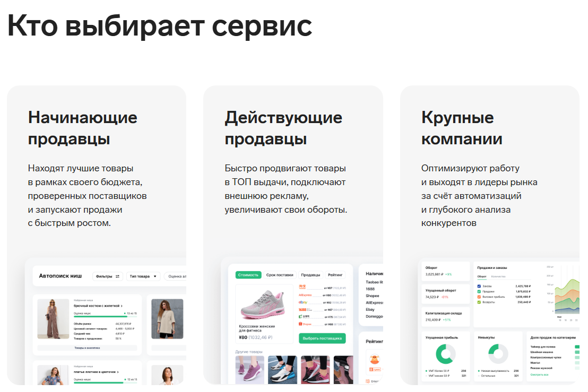Click Domeggo in the Наличие list
Viewport: 588px width, 392px height.
point(374,317)
